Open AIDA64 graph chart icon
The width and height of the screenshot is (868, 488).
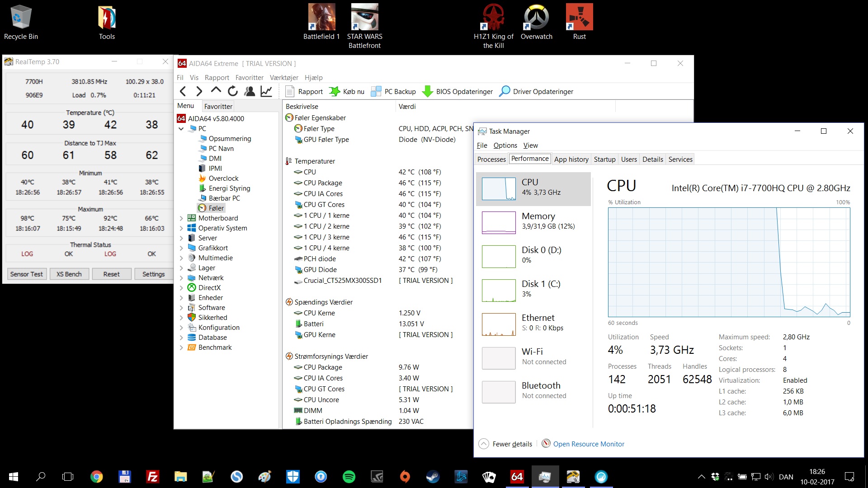coord(266,91)
